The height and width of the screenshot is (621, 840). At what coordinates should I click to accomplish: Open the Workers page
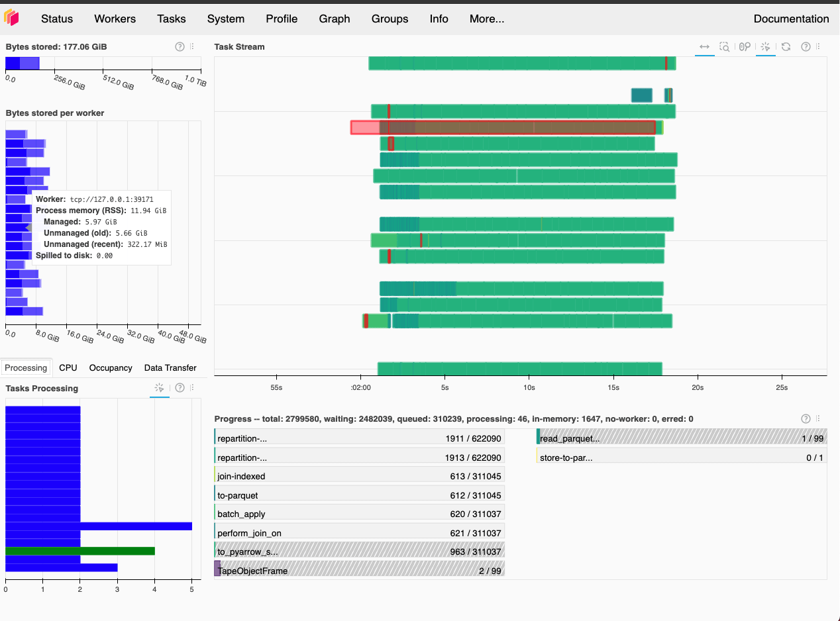(x=115, y=19)
